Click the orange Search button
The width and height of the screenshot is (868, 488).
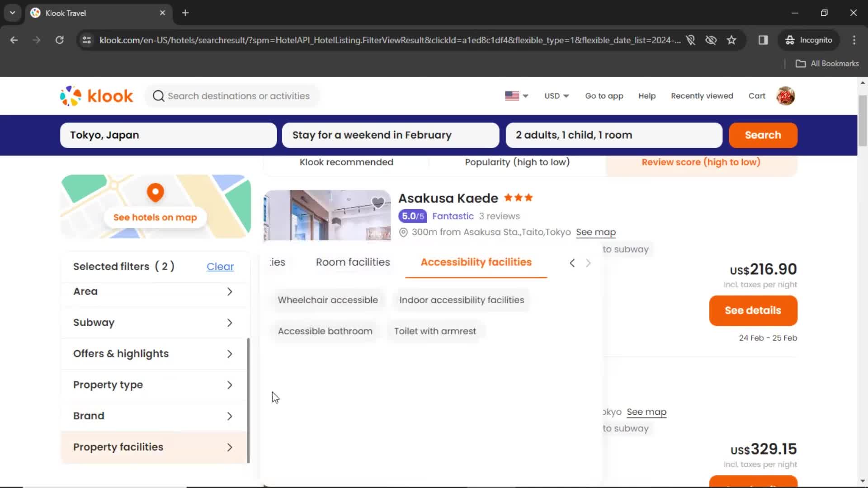pos(763,135)
